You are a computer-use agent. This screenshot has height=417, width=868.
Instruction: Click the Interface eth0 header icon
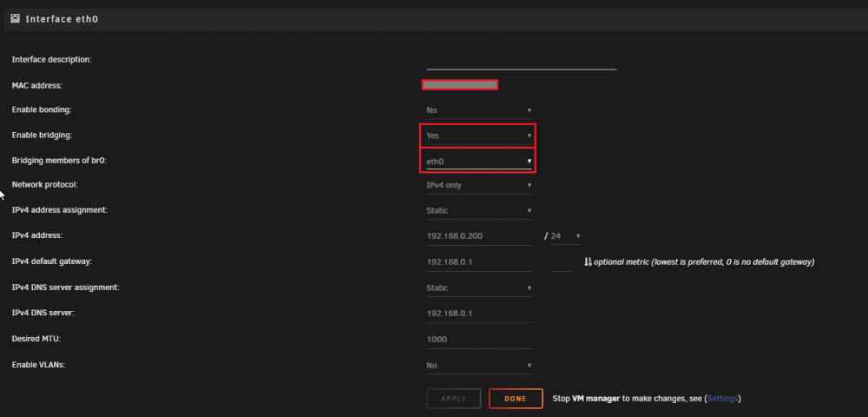click(16, 19)
